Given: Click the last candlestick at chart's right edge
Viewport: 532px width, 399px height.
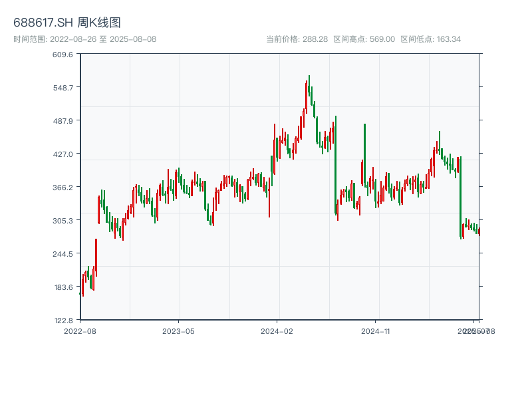Looking at the screenshot, I should tap(479, 231).
